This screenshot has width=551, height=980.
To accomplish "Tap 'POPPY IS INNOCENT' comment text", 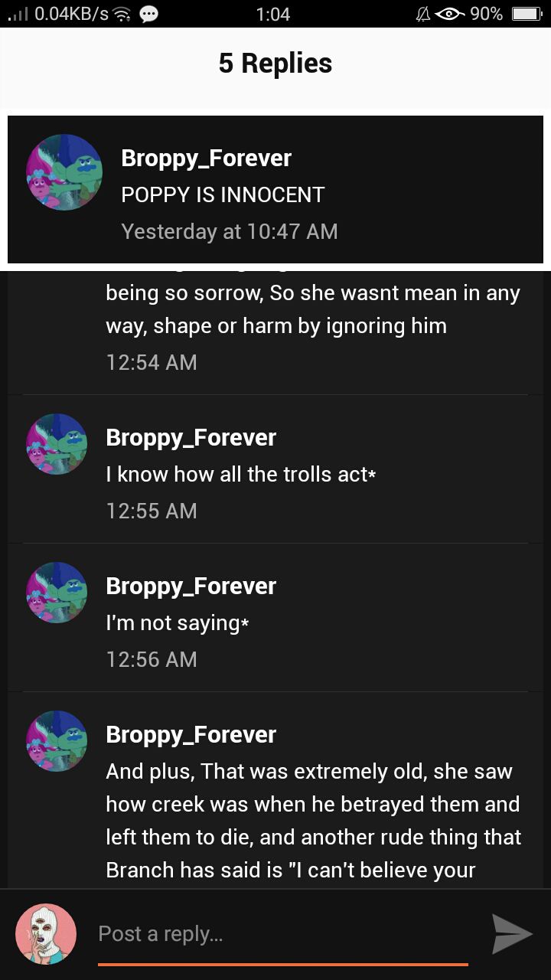I will [x=223, y=195].
